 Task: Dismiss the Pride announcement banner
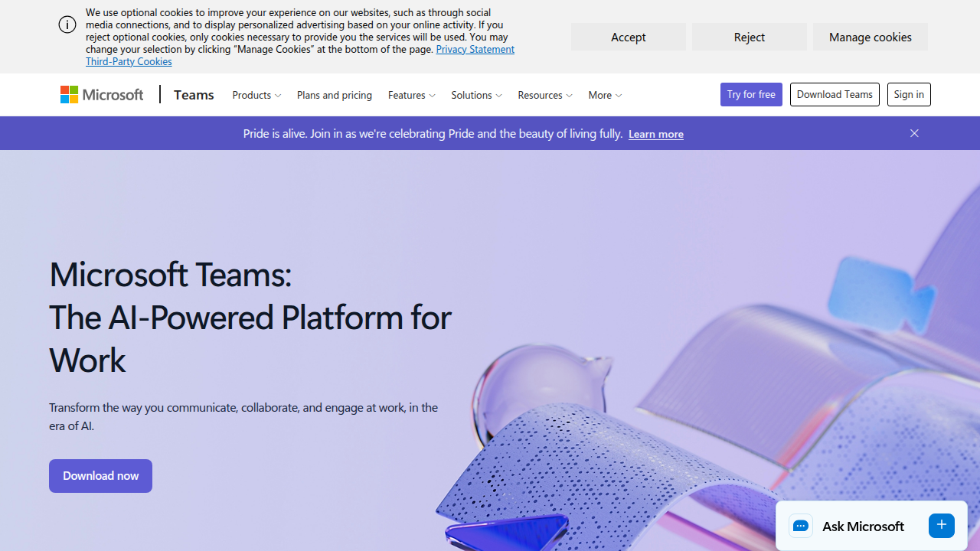(914, 133)
